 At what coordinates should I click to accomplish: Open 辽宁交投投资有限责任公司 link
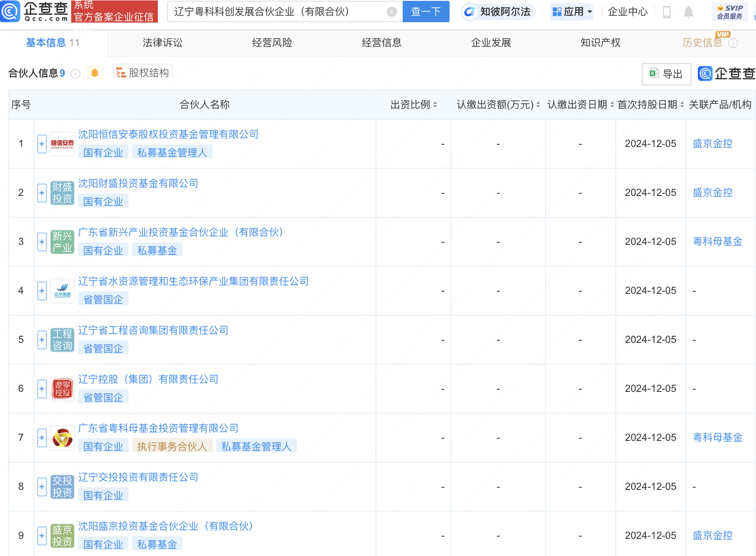(x=138, y=477)
